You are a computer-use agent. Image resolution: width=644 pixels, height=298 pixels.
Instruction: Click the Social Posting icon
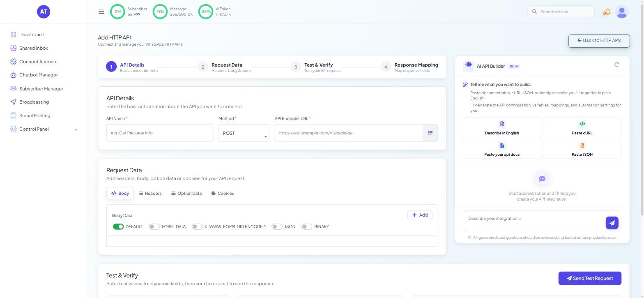[x=13, y=116]
